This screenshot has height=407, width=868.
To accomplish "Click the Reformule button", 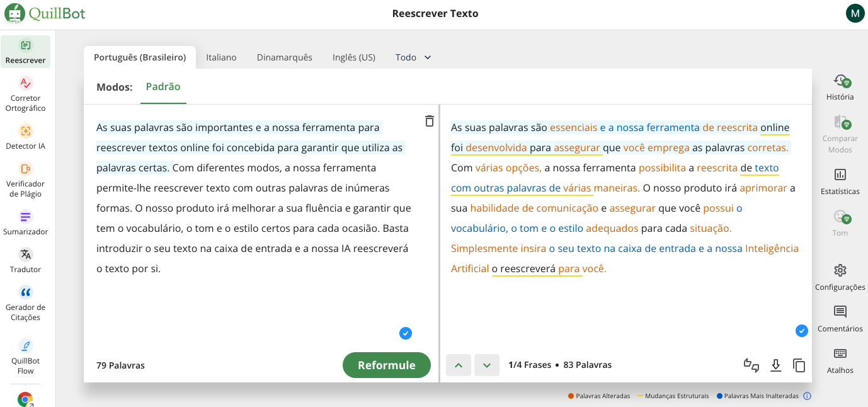I will (x=386, y=365).
